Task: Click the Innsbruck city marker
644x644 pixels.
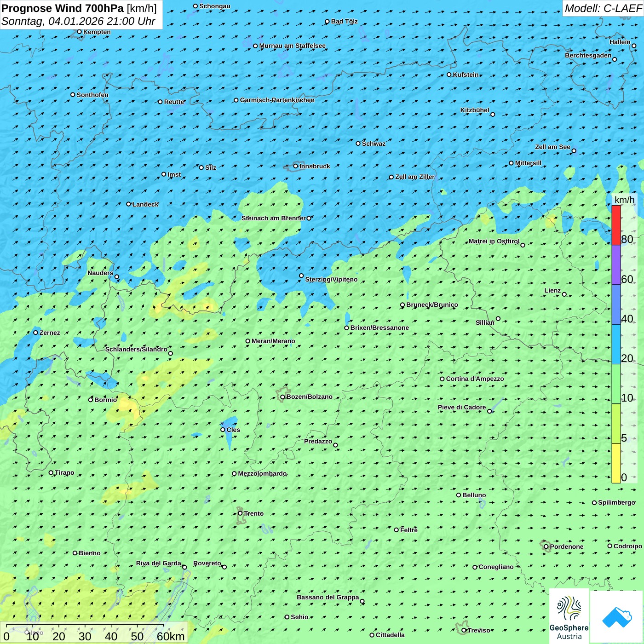Action: (296, 166)
